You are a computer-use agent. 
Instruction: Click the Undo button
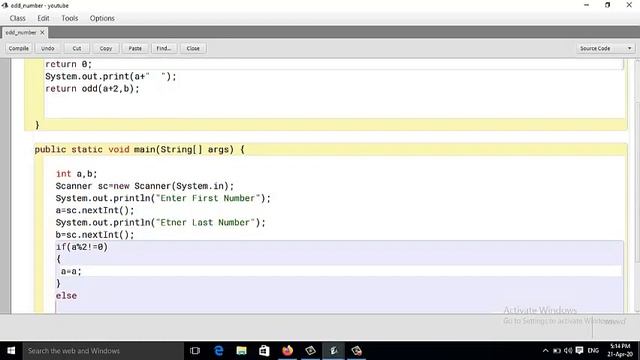click(48, 48)
